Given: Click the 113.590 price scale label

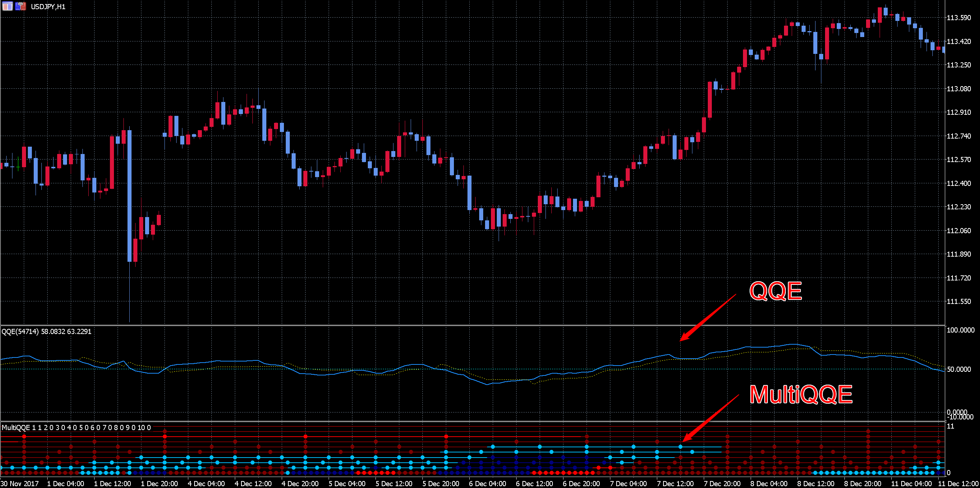Looking at the screenshot, I should [959, 18].
